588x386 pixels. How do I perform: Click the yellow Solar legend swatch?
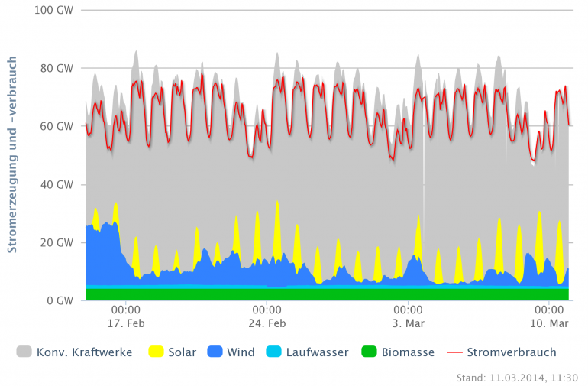(x=156, y=352)
